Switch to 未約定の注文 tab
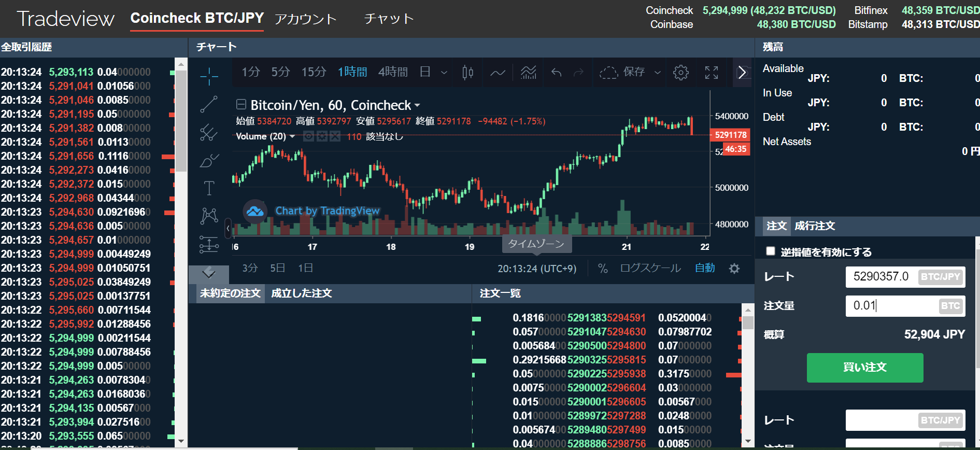This screenshot has height=450, width=980. [x=230, y=293]
